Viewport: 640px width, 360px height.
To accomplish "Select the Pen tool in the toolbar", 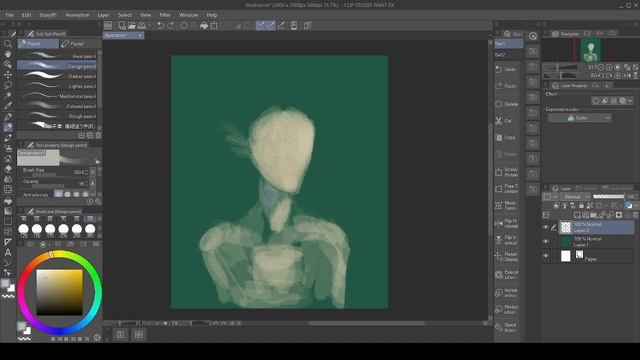I will (8, 117).
